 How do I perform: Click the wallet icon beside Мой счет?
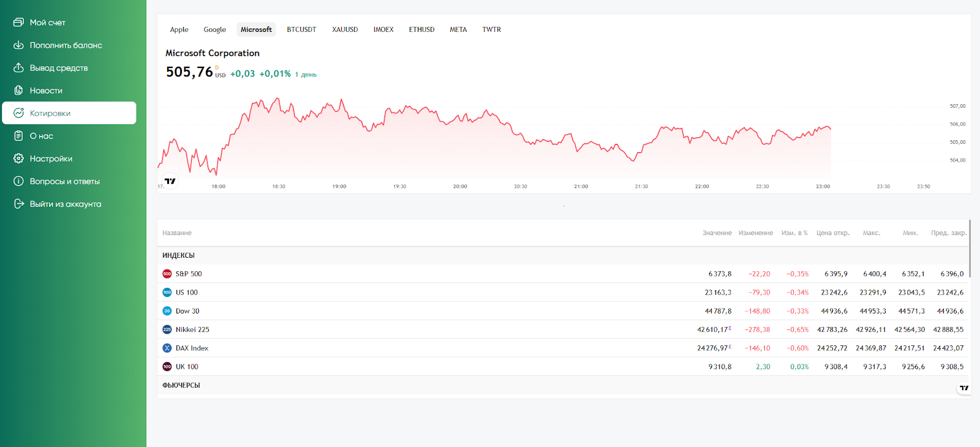18,23
